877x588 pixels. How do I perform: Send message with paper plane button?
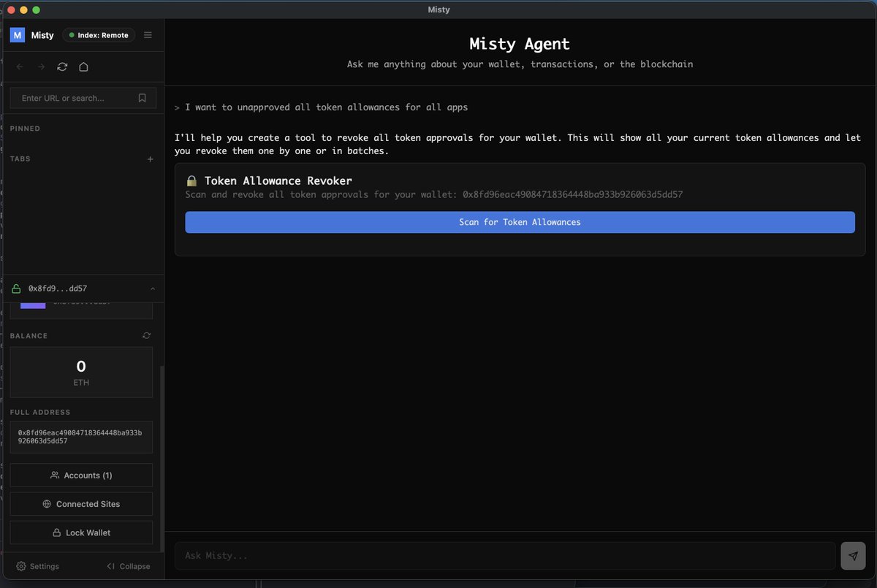[853, 556]
